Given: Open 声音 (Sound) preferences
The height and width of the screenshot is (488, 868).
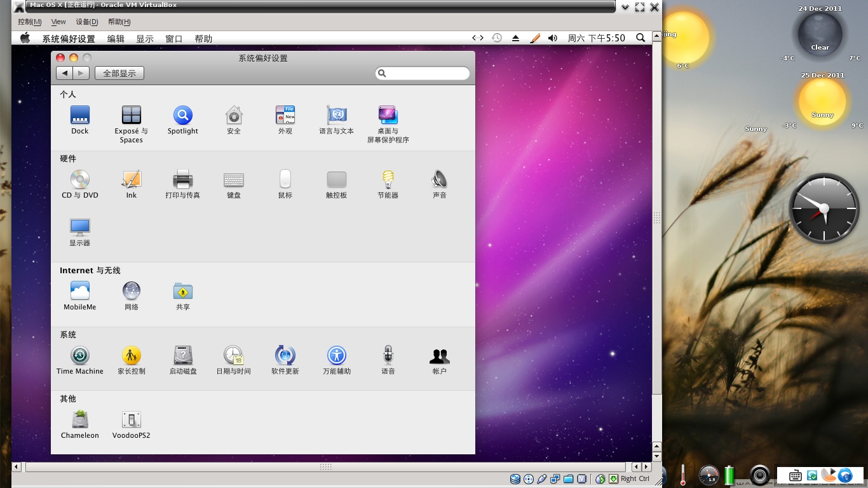Looking at the screenshot, I should 440,184.
